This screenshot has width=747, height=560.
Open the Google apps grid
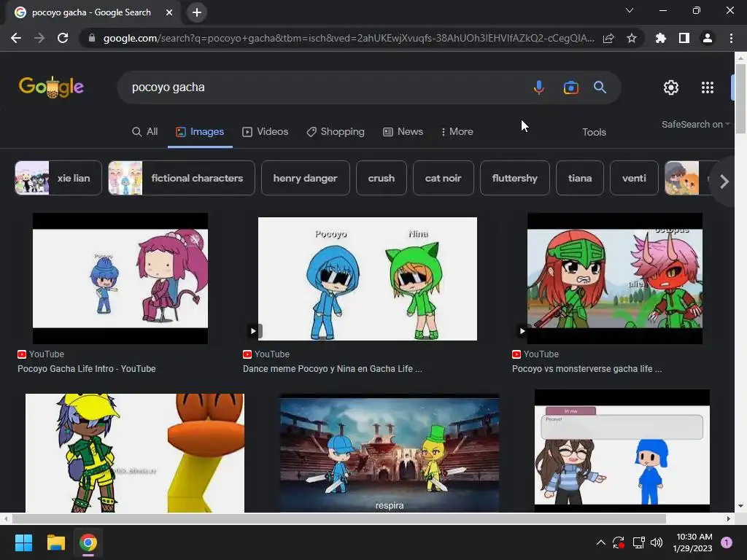[708, 87]
